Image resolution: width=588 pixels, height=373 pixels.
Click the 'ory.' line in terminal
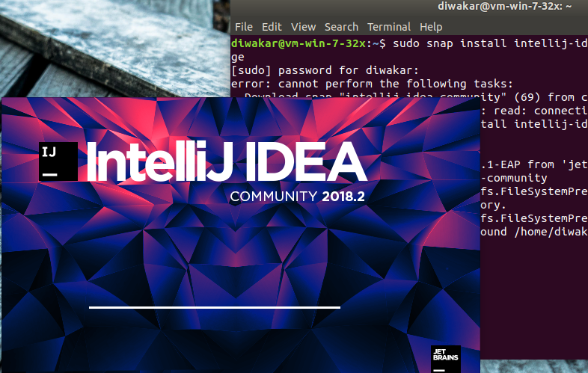(493, 205)
